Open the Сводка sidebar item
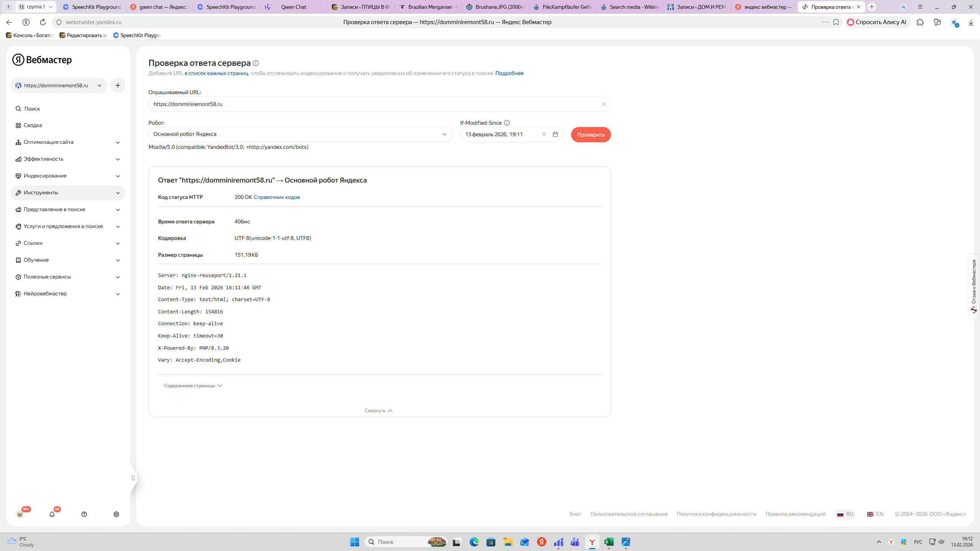The width and height of the screenshot is (980, 551). (33, 125)
